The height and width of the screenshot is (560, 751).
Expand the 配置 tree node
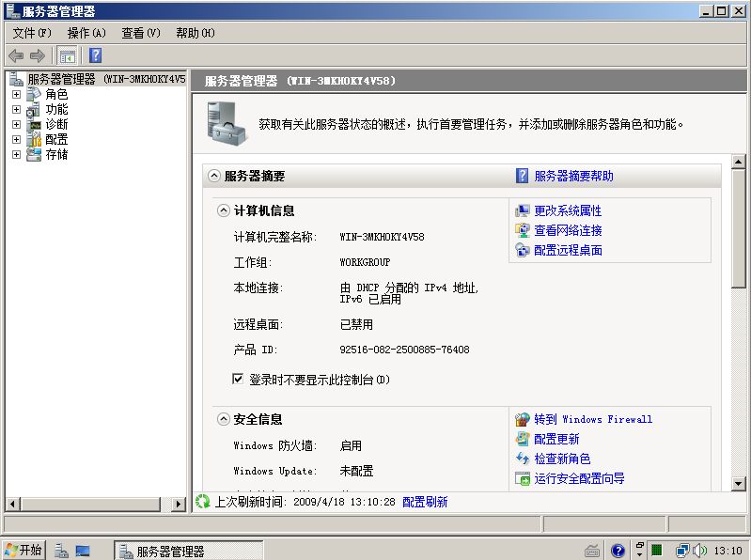tap(16, 139)
